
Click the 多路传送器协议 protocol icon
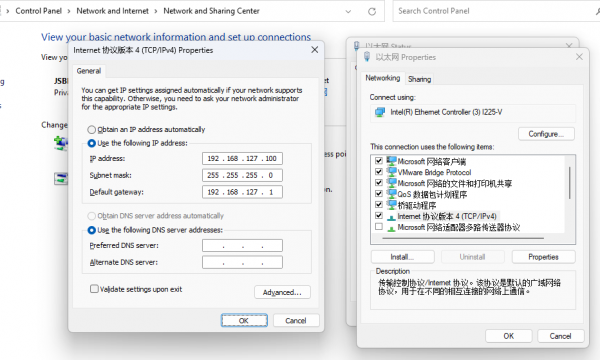[391, 228]
